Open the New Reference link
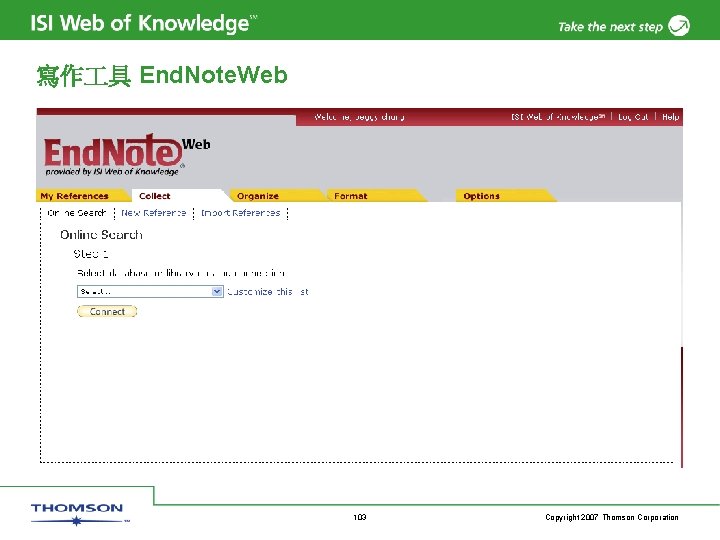The height and width of the screenshot is (540, 720). (x=154, y=213)
